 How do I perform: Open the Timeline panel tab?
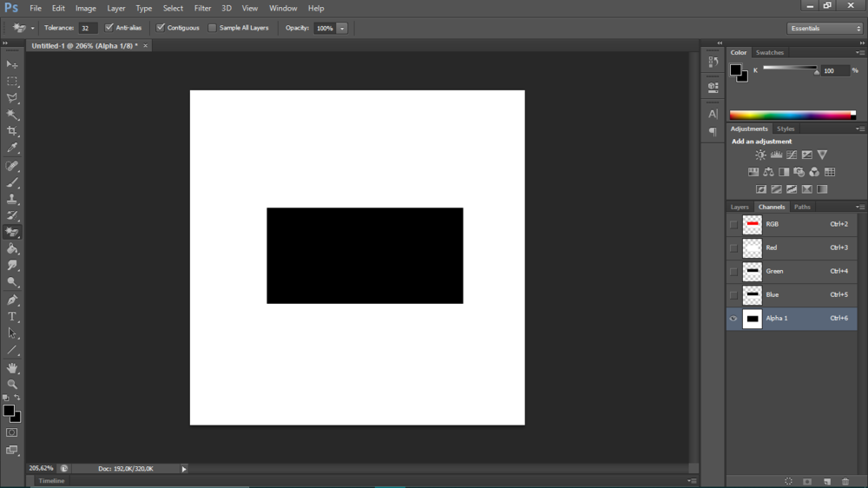coord(51,481)
